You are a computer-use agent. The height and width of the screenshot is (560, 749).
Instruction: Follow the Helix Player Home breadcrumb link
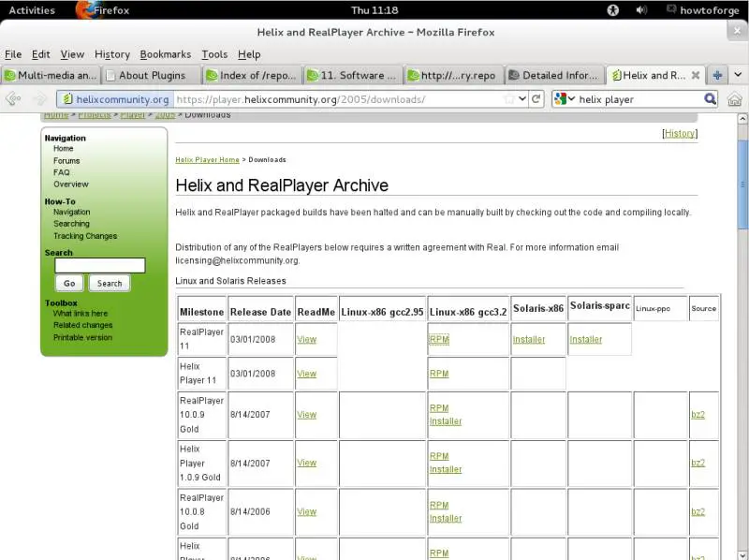(x=207, y=159)
